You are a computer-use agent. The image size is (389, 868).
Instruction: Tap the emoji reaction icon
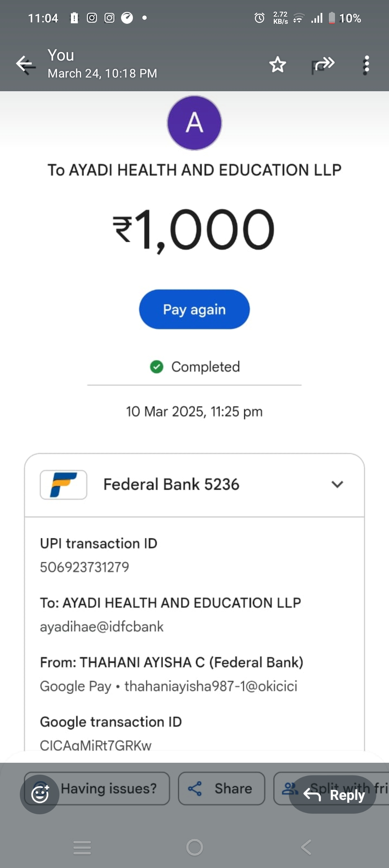(40, 794)
